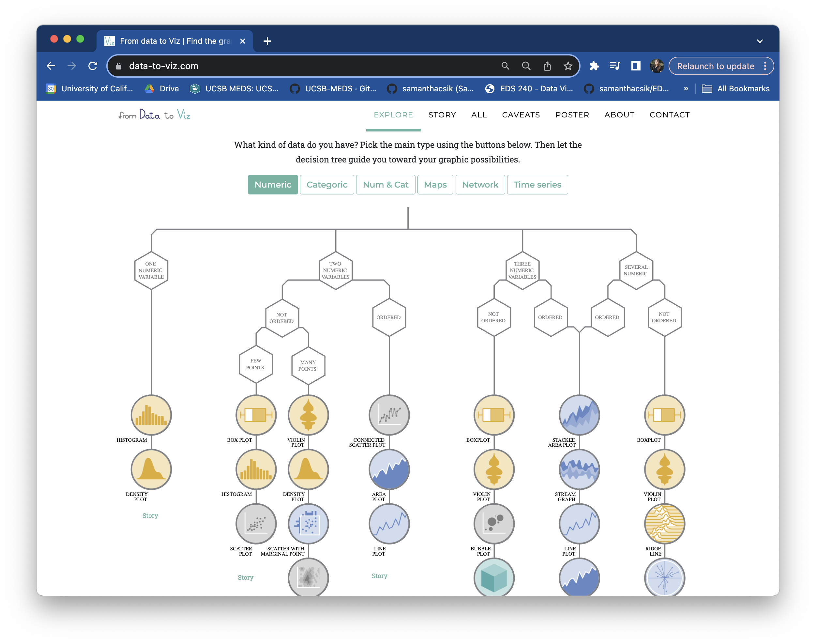The height and width of the screenshot is (644, 816).
Task: Choose the Num & Cat data type
Action: (385, 185)
